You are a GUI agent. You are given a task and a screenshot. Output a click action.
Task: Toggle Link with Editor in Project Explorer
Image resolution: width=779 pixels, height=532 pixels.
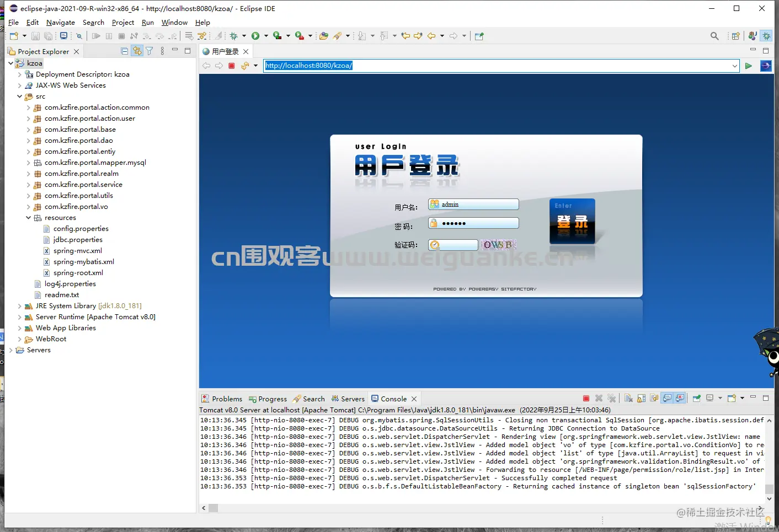[137, 51]
